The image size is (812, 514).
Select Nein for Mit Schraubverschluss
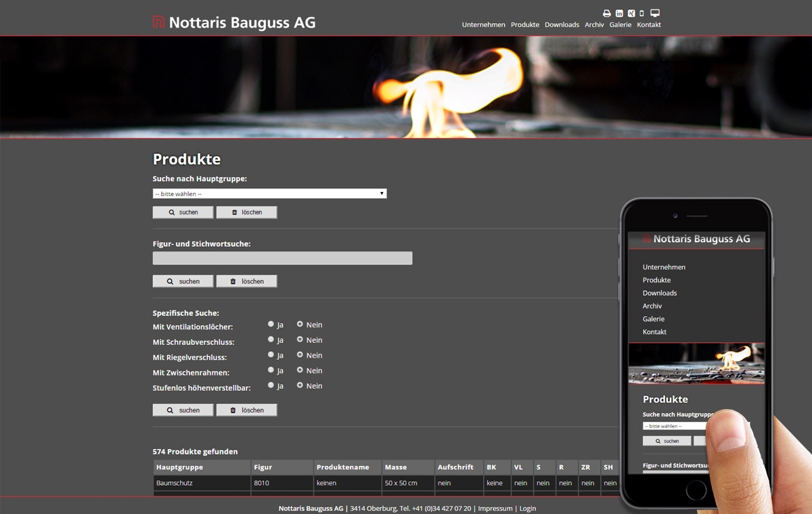tap(300, 340)
